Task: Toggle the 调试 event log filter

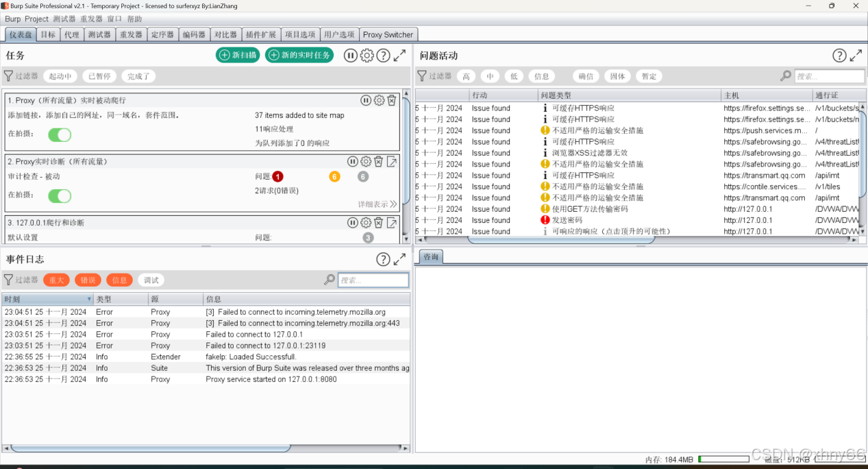Action: tap(151, 280)
